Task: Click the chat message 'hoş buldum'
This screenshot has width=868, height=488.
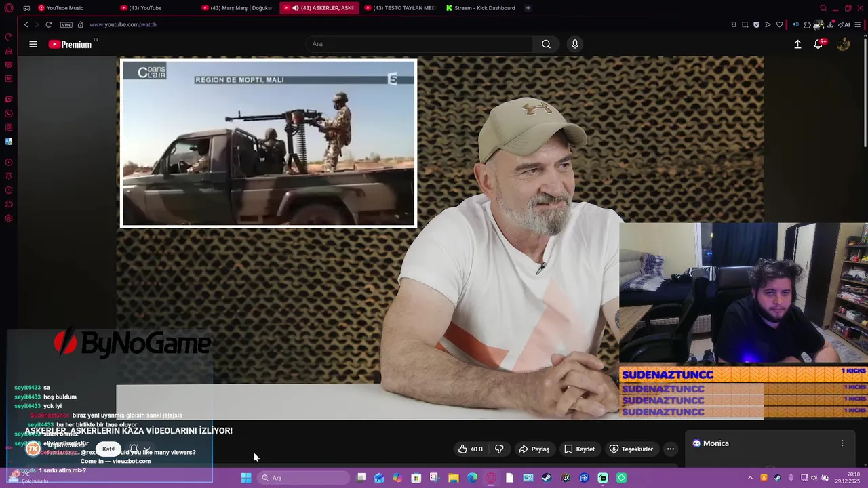Action: coord(60,396)
